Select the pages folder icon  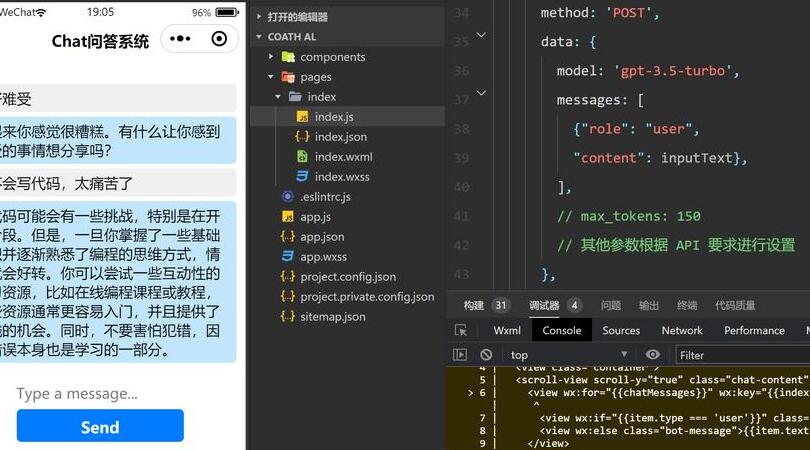click(x=288, y=77)
